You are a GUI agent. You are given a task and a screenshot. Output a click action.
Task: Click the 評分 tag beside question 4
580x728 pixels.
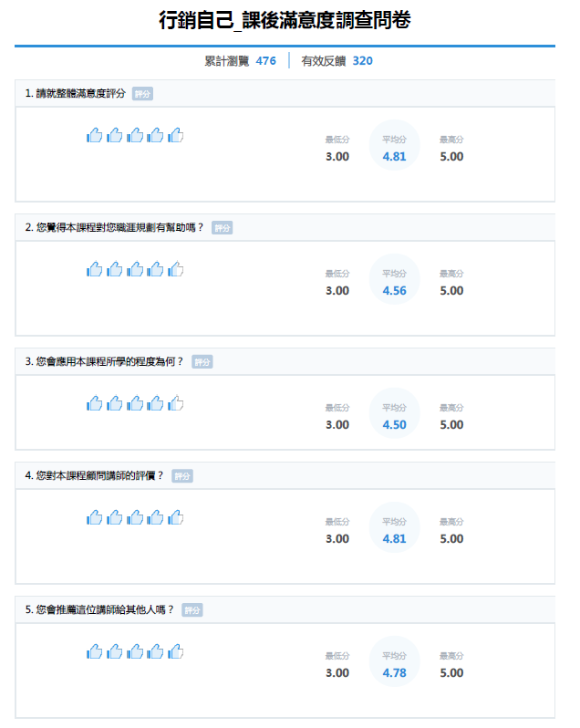tap(182, 476)
